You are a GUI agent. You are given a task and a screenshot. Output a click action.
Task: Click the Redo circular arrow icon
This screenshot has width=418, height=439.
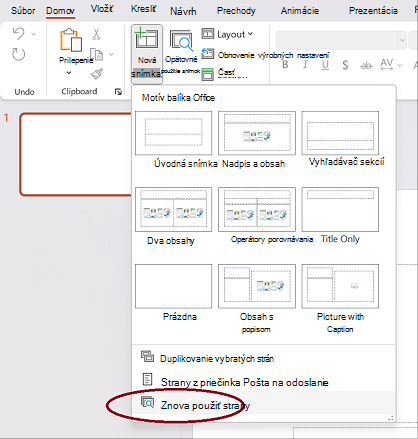tap(19, 54)
